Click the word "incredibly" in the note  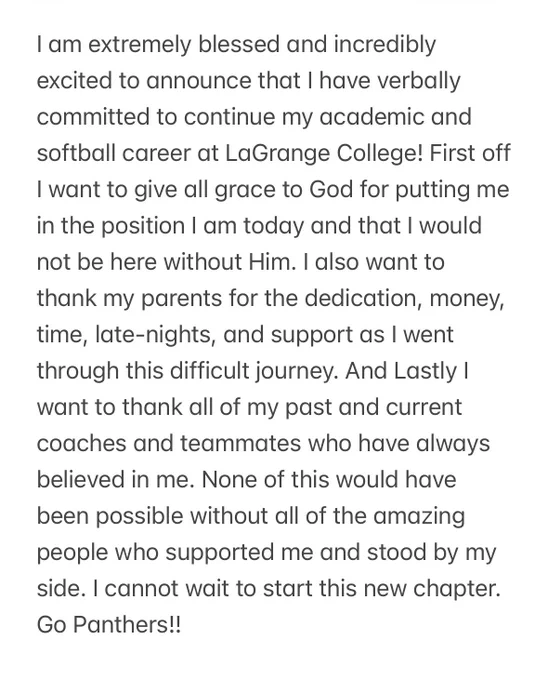point(385,46)
